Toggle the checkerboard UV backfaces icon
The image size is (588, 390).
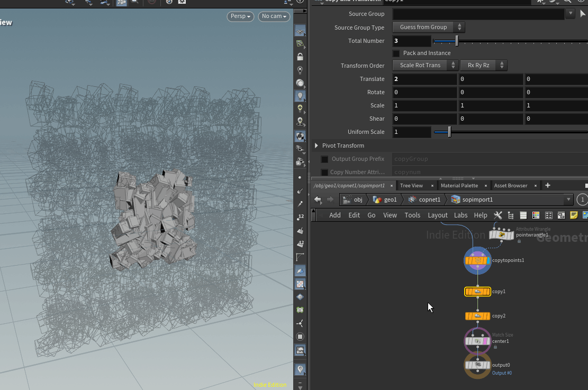coord(300,284)
